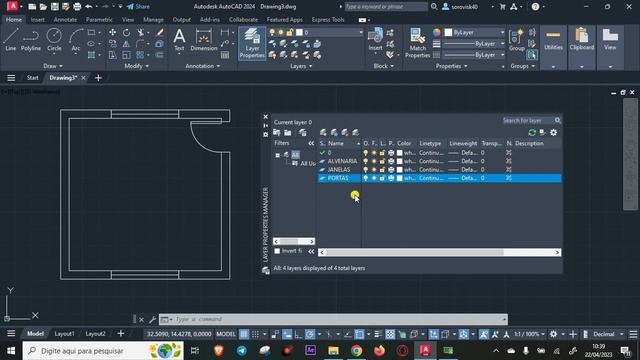
Task: Select the Polyline tool
Action: [31, 40]
